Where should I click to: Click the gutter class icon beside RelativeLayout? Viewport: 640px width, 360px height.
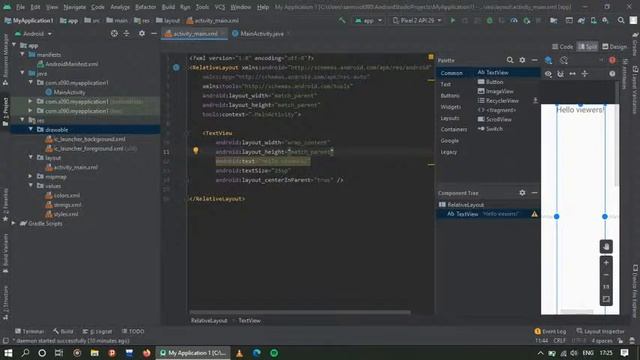click(176, 67)
